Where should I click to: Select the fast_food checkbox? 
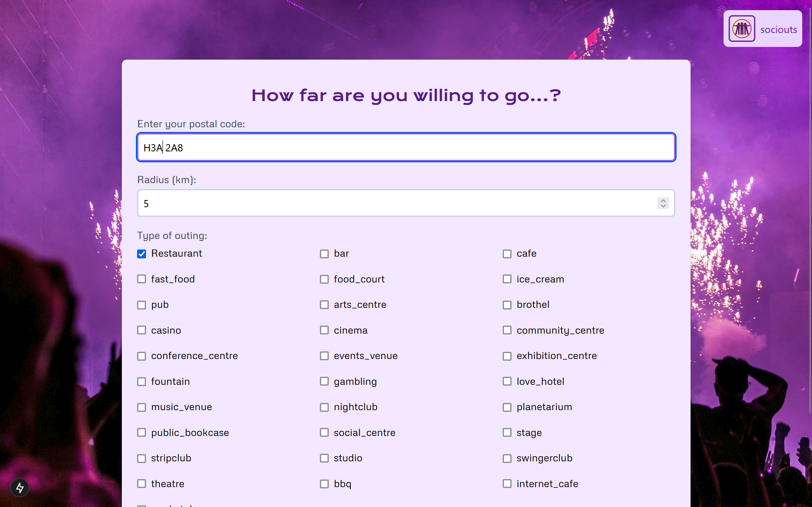click(142, 279)
